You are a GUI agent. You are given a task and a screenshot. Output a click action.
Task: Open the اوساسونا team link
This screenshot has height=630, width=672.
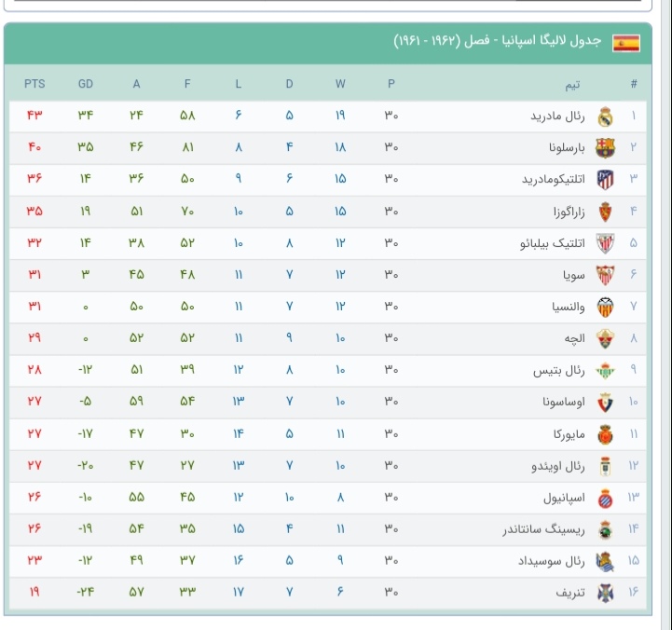click(x=564, y=402)
